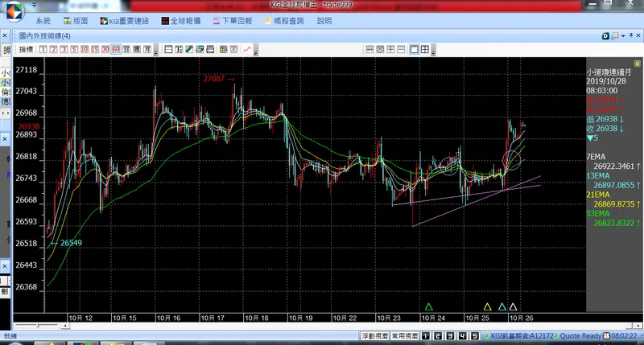Click the clock icon in status bar
The width and height of the screenshot is (644, 345).
coord(606,336)
